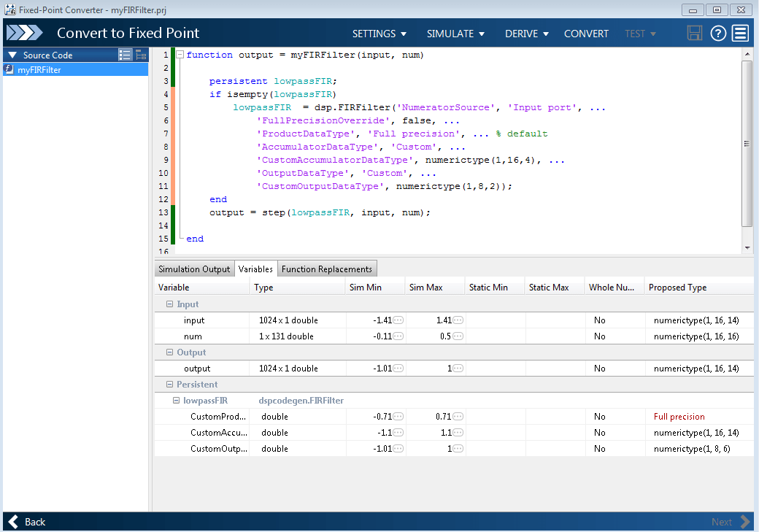This screenshot has width=759, height=532.
Task: Click the save disk icon
Action: (695, 34)
